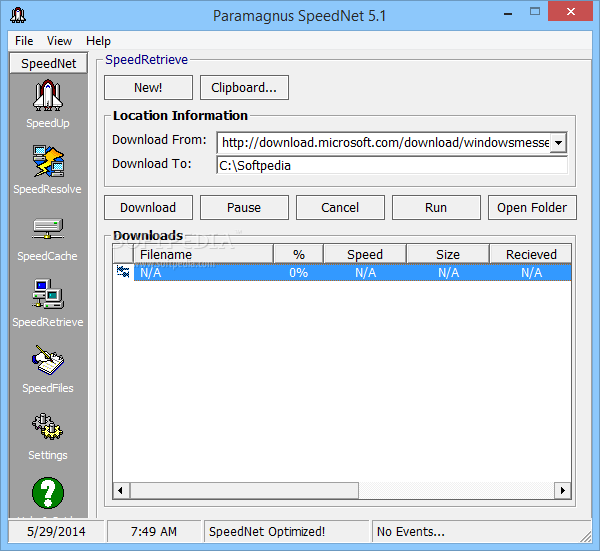Open the SpeedUp rocket icon

pos(48,96)
